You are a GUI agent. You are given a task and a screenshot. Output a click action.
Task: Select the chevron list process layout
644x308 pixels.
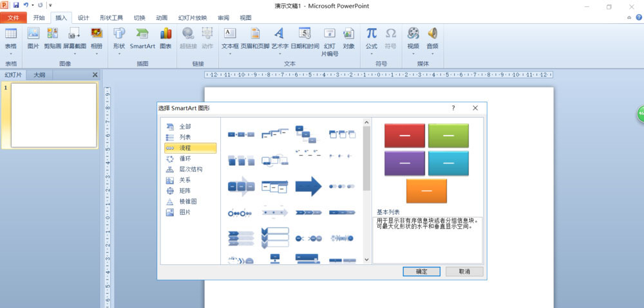pos(241,239)
